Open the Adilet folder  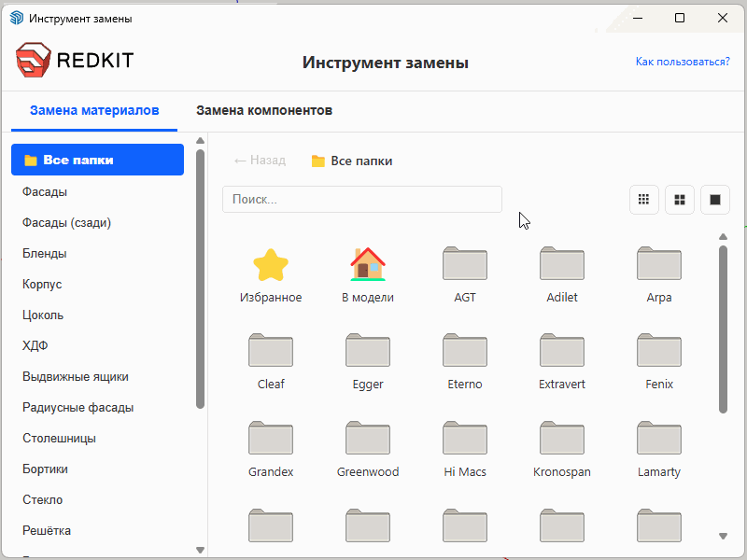[562, 276]
